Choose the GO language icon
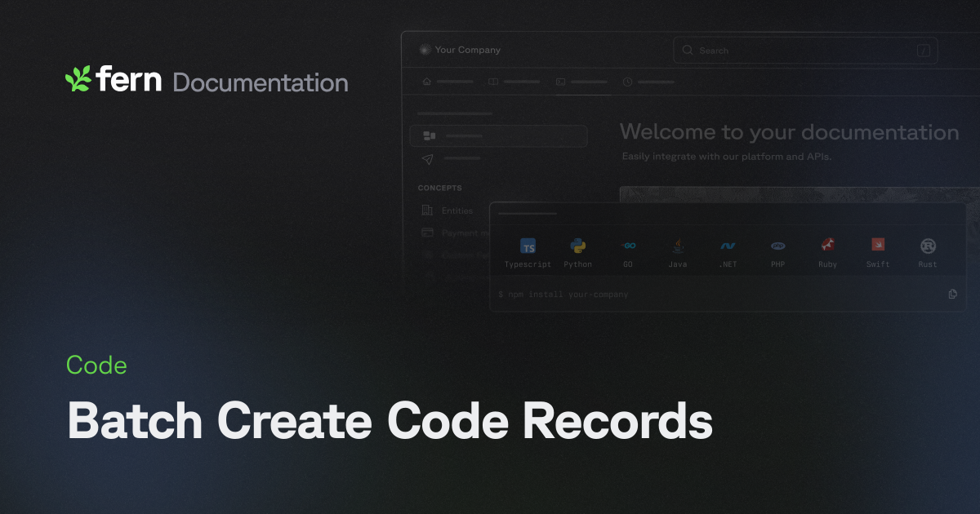The image size is (980, 514). [628, 246]
